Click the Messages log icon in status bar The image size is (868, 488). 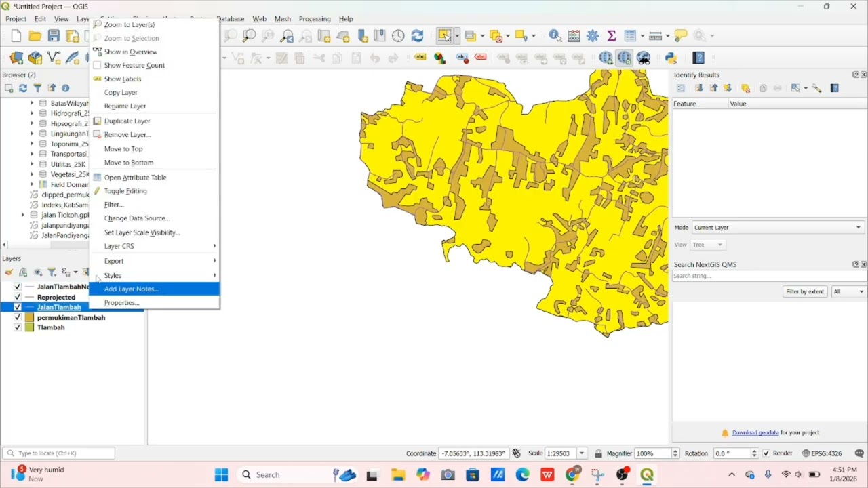pyautogui.click(x=859, y=453)
